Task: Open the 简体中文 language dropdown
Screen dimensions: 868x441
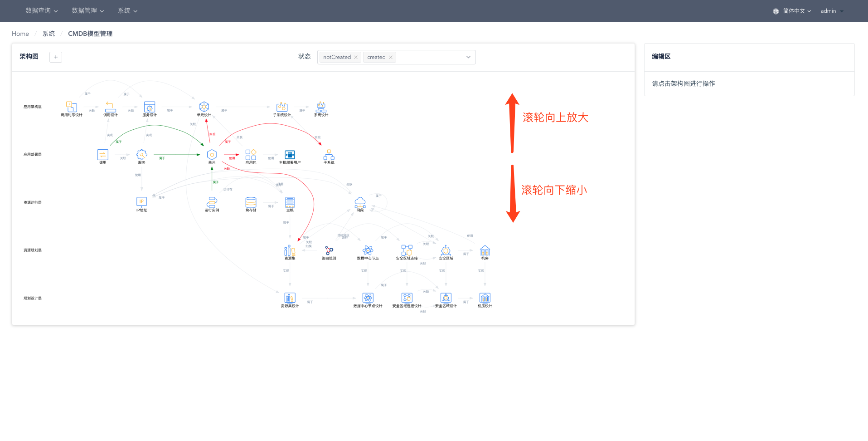Action: pyautogui.click(x=792, y=11)
